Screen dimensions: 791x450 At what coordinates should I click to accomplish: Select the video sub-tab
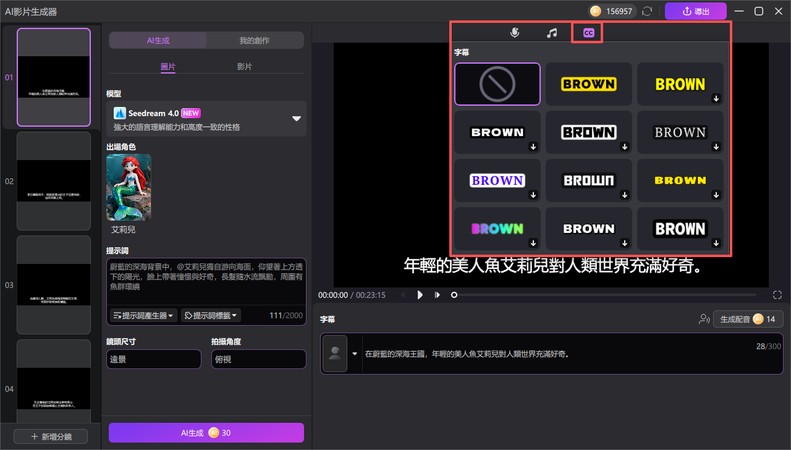[x=245, y=67]
